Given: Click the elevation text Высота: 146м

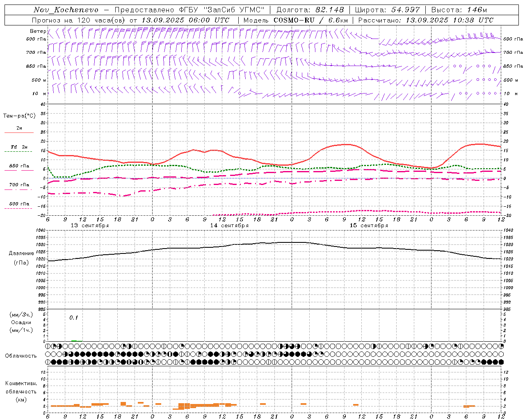Looking at the screenshot, I should tap(459, 10).
